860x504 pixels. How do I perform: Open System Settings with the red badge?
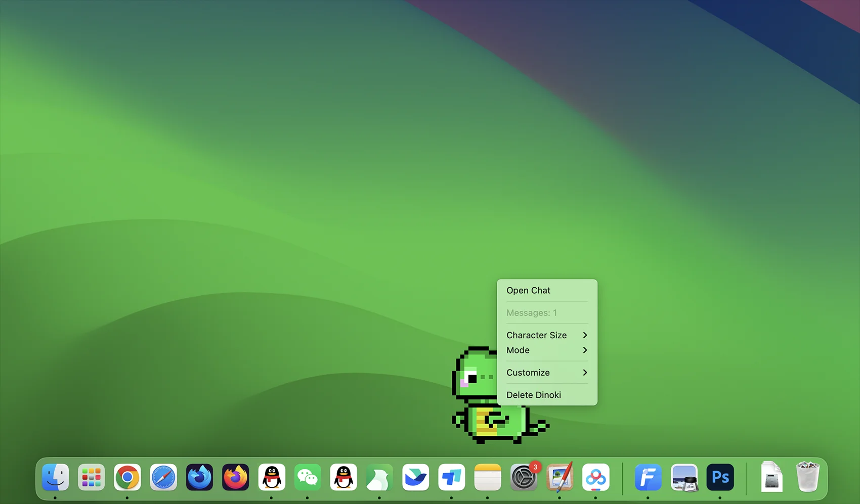(x=524, y=477)
